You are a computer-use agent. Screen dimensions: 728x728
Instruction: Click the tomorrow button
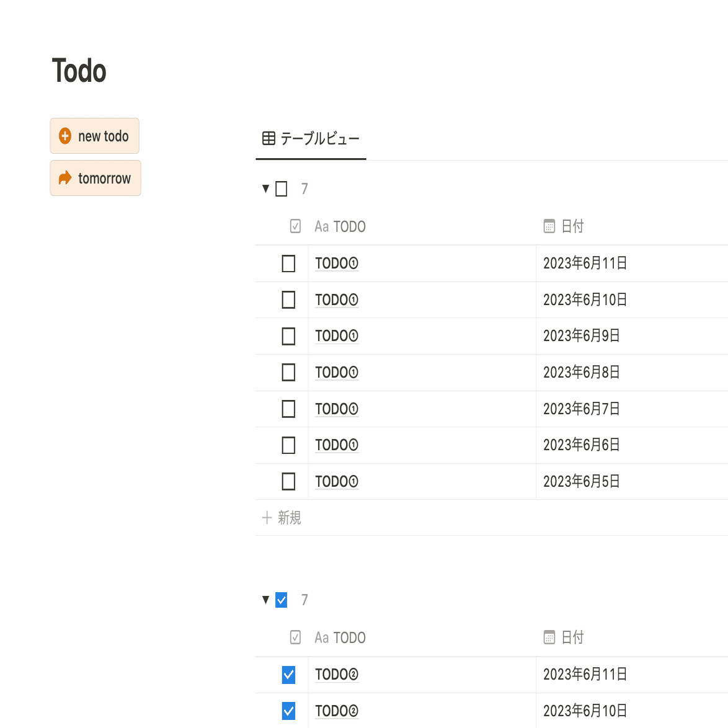(95, 178)
